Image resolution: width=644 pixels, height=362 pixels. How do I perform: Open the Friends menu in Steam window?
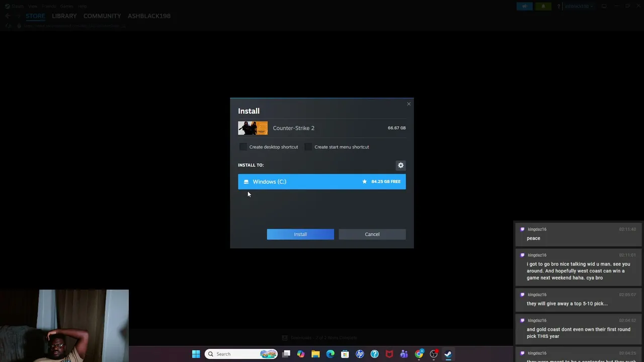(x=49, y=6)
